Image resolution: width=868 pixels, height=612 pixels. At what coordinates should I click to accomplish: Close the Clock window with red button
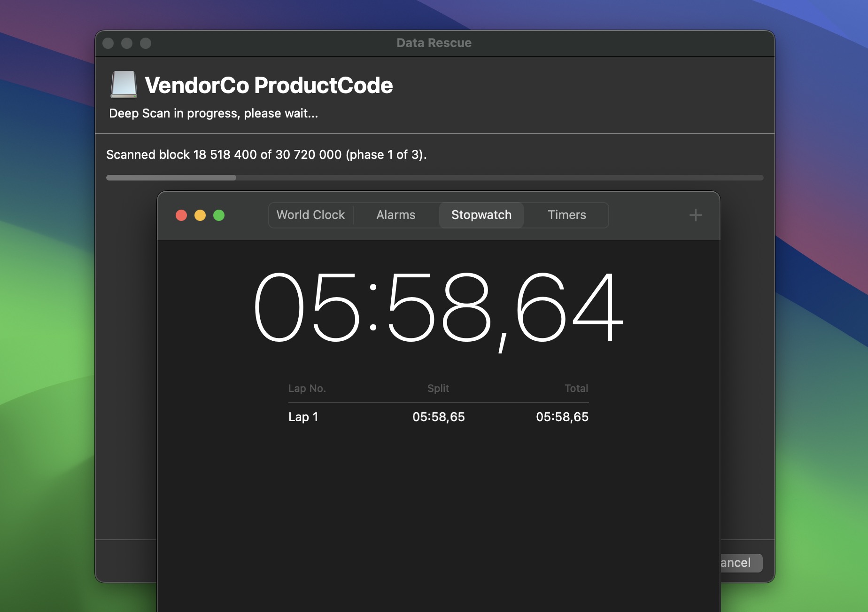click(x=181, y=215)
